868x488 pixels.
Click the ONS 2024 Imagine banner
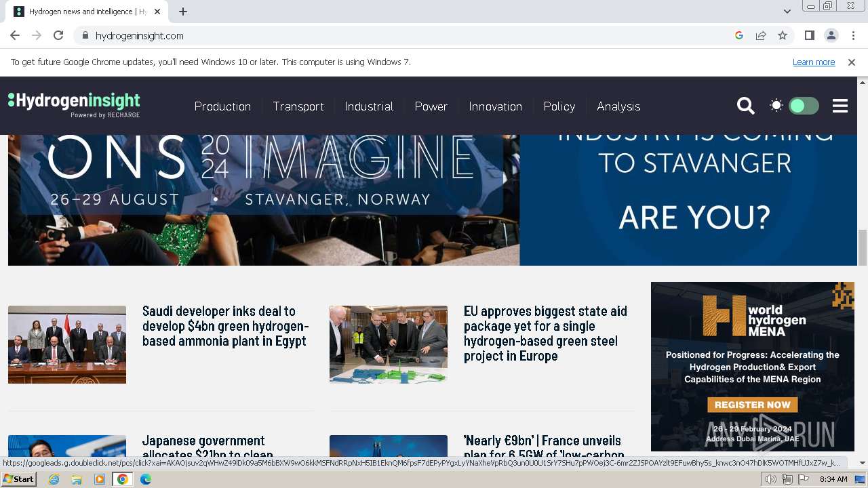433,200
